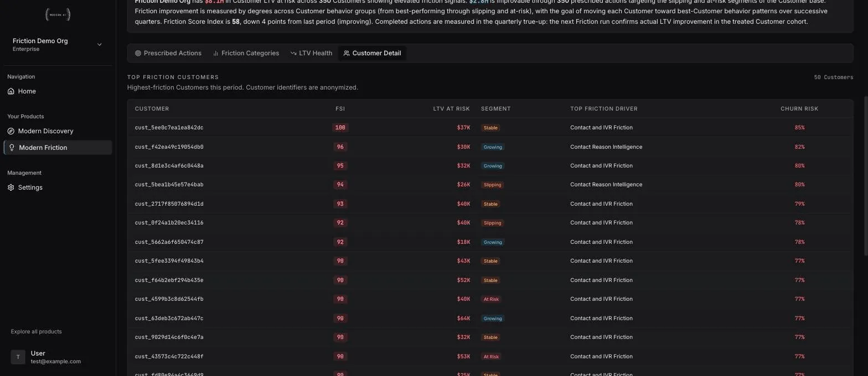Click the LTV Health trend icon
Viewport: 868px width, 376px height.
tap(293, 53)
